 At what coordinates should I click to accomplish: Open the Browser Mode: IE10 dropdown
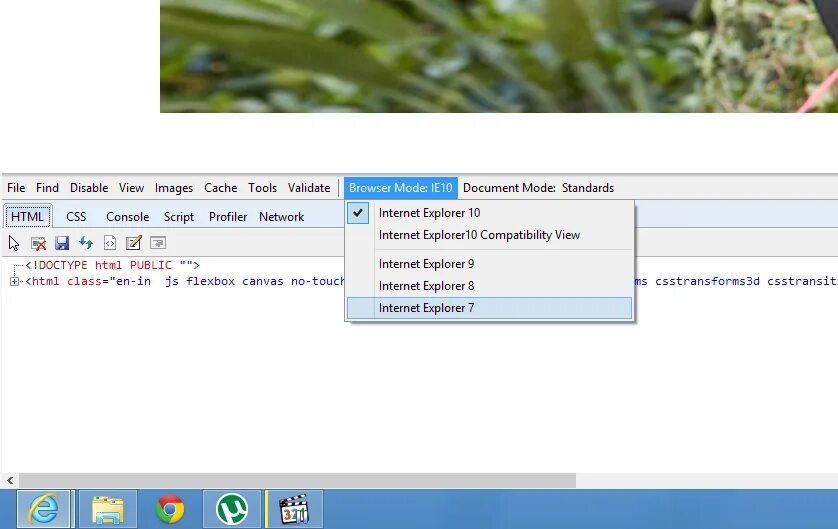(401, 188)
